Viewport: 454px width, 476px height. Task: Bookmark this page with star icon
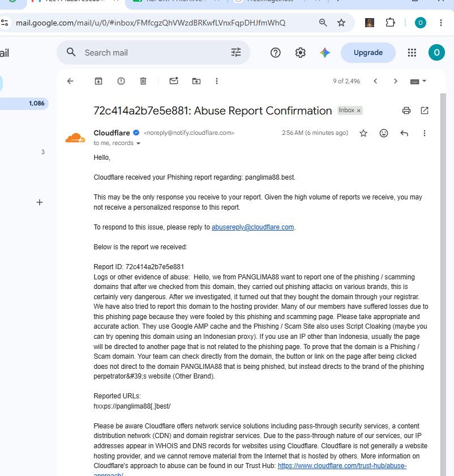pos(341,23)
